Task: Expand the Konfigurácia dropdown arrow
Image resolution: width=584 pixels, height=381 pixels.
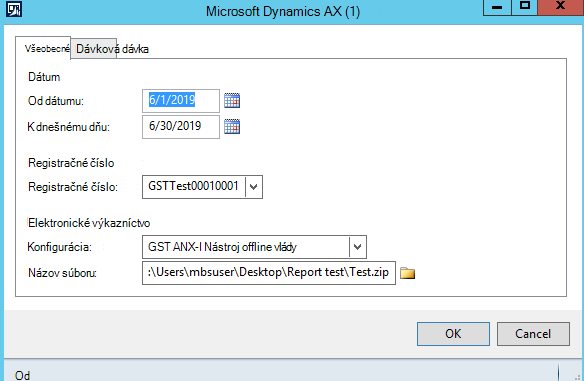Action: [358, 247]
